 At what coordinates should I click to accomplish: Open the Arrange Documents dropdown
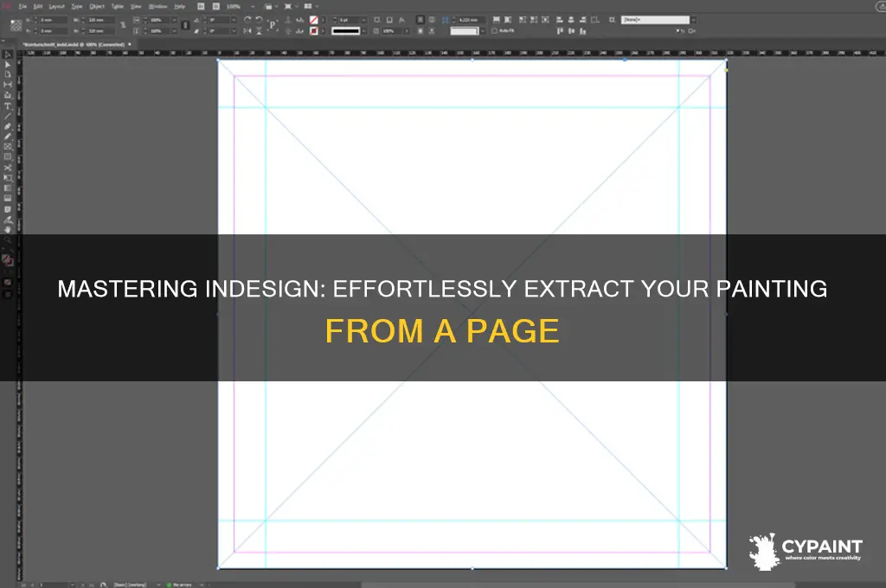(311, 6)
